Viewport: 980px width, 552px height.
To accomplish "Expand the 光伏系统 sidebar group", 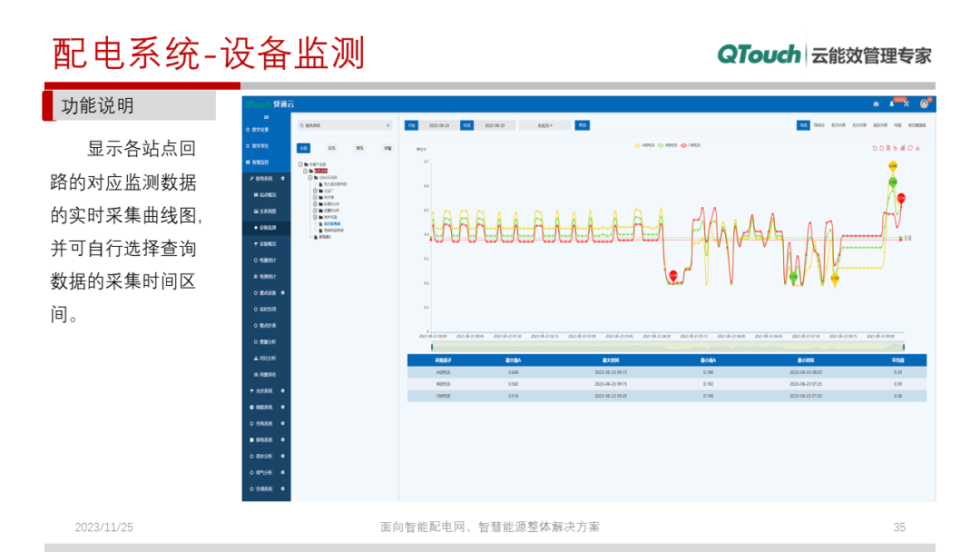I will point(266,390).
